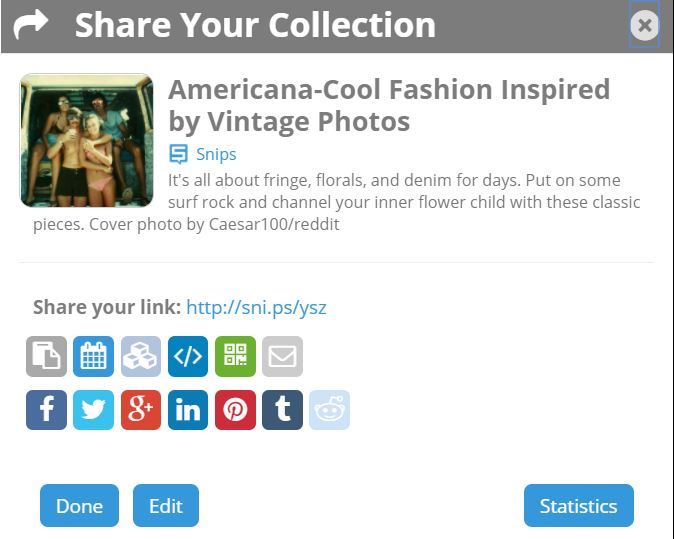Show the QR code icon

tap(235, 356)
